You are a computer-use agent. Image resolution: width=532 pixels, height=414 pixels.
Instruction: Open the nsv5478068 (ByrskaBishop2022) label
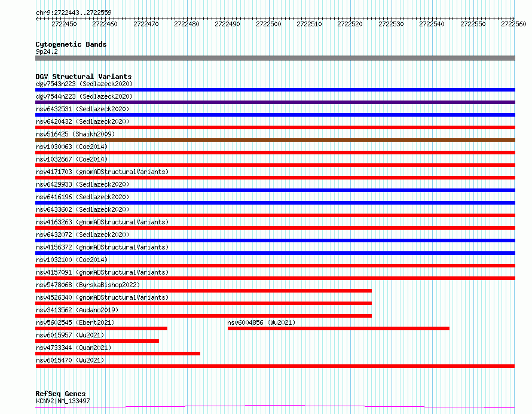click(x=88, y=285)
